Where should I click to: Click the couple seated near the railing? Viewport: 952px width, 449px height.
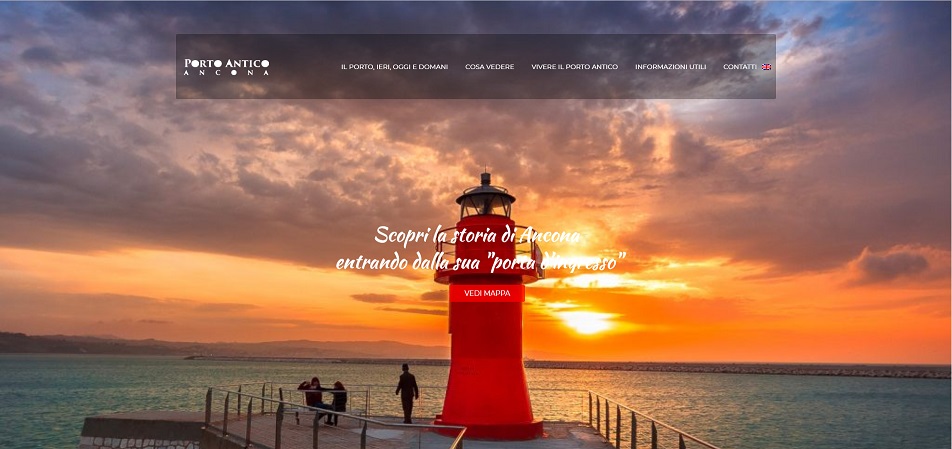323,397
